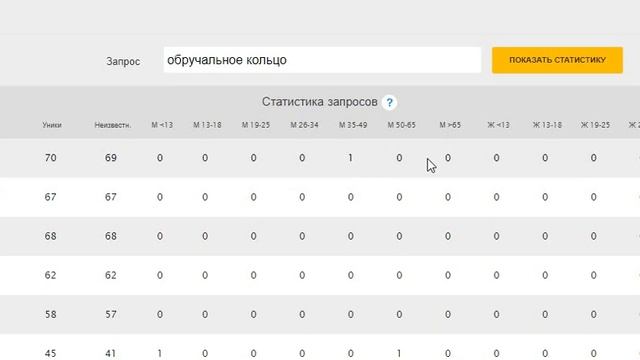
Task: Click the Уники value 70
Action: click(51, 158)
